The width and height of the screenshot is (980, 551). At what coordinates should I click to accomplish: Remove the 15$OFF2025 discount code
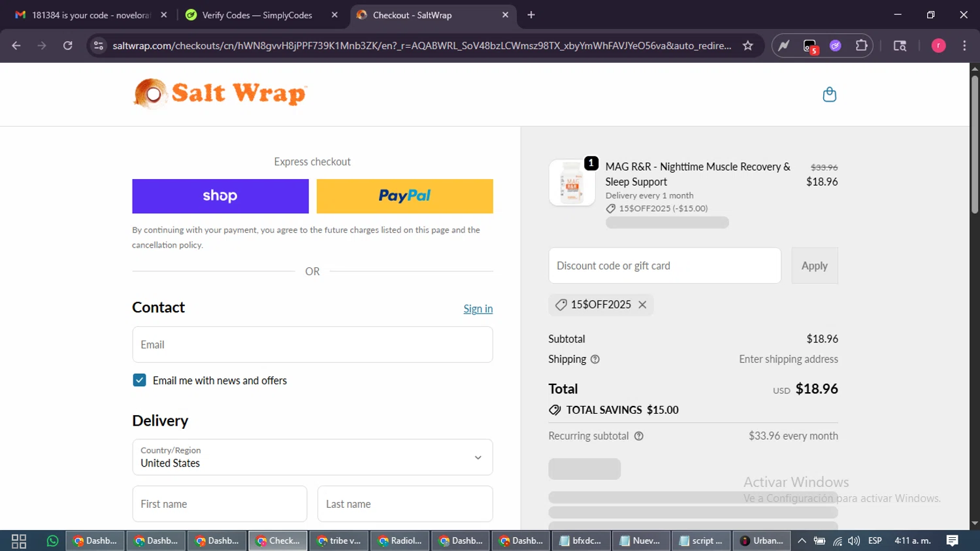642,305
